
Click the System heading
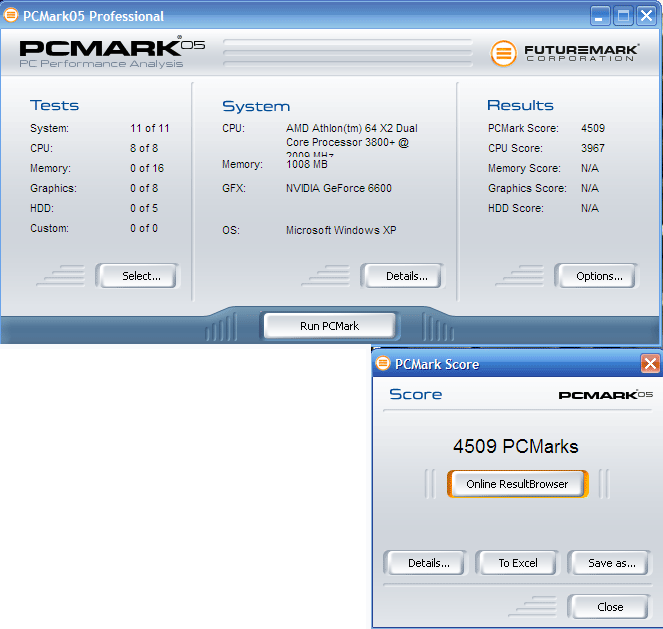coord(256,106)
